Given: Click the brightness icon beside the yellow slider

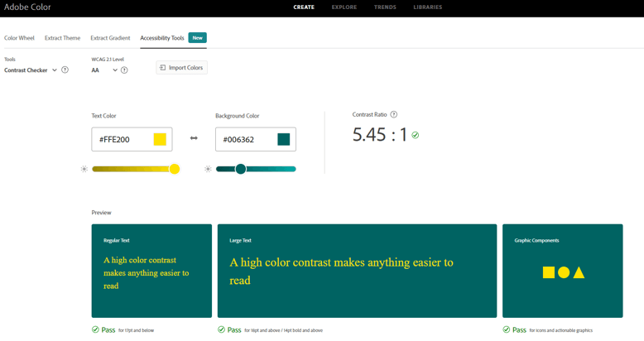Looking at the screenshot, I should 84,169.
